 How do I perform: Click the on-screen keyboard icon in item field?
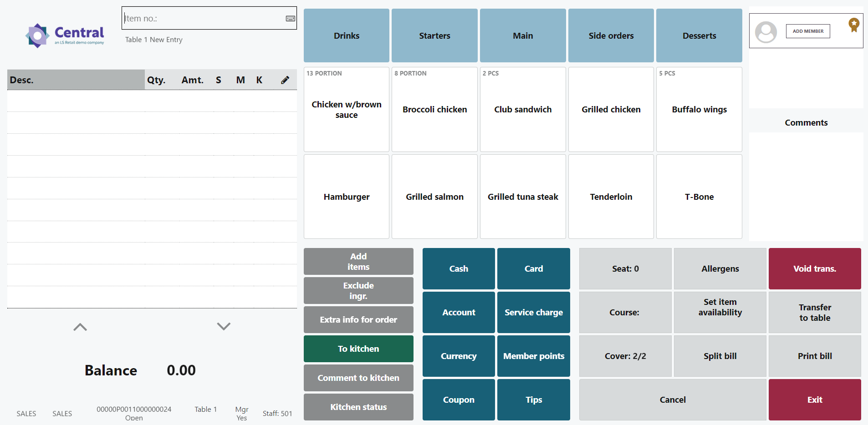290,19
